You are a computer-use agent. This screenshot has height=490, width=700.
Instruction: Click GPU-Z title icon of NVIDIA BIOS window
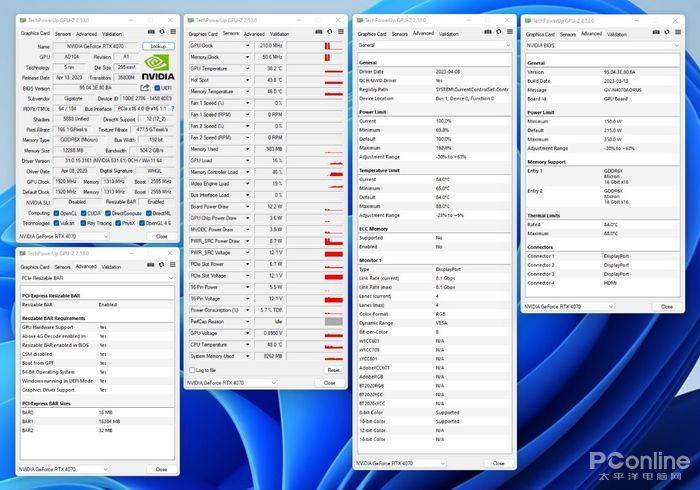pos(528,21)
